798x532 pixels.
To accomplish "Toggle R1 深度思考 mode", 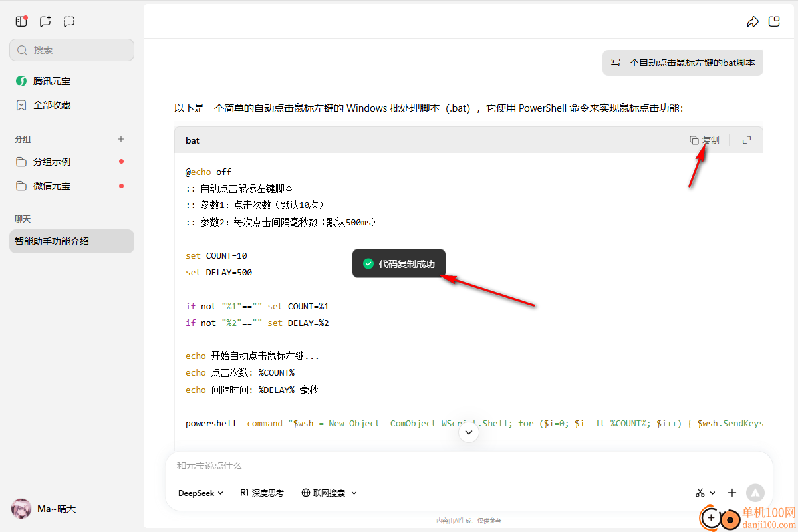I will click(262, 493).
